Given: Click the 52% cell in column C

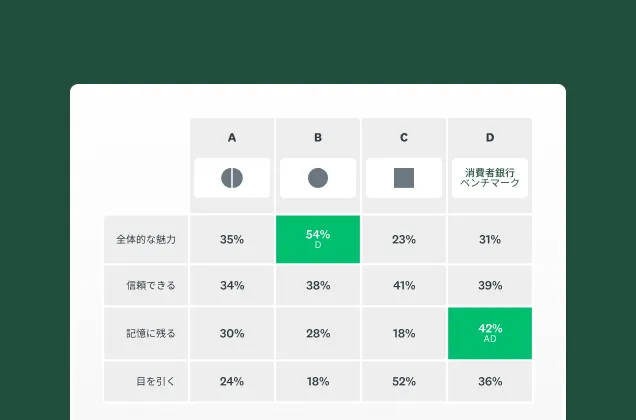Looking at the screenshot, I should pos(404,380).
